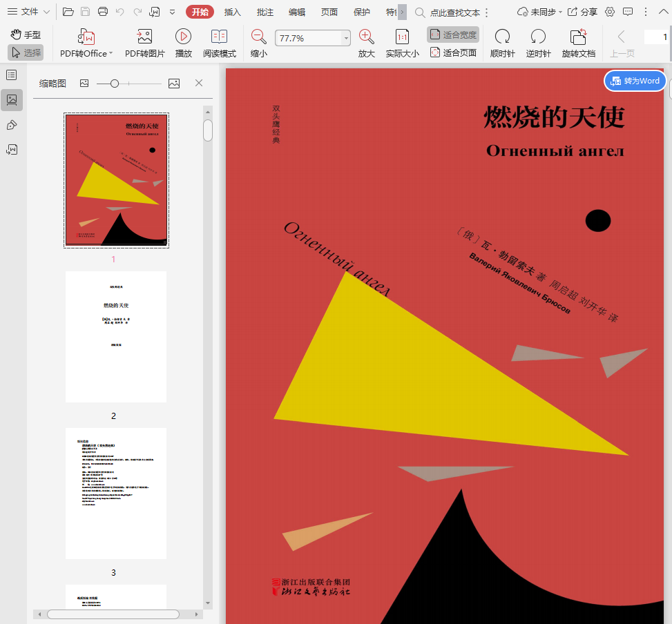Enable 手型 hand tool mode
Viewport: 672px width, 624px height.
26,35
